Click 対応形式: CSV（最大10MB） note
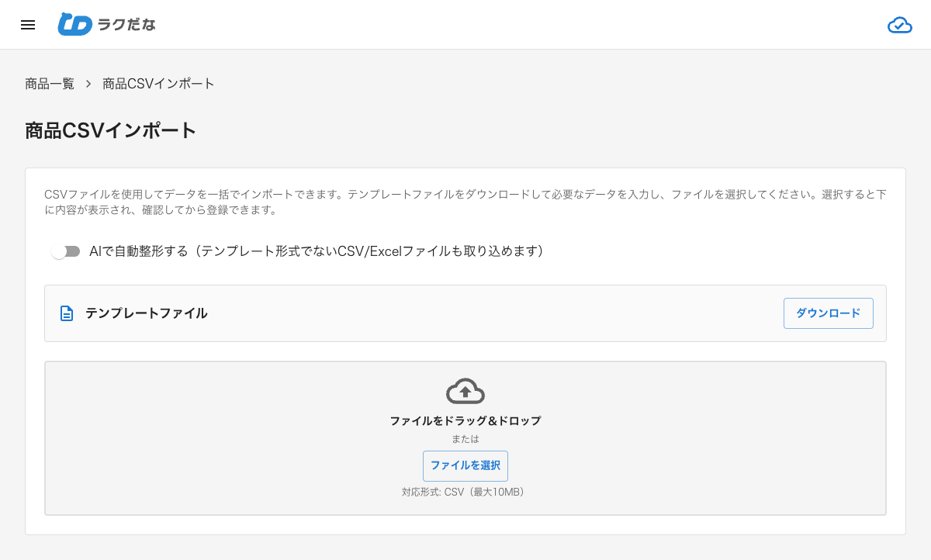 (x=465, y=493)
